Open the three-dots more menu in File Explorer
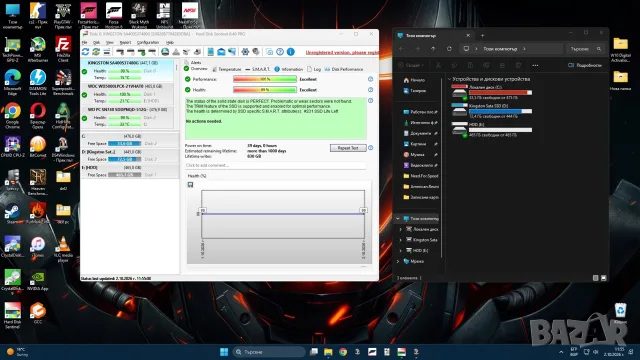 tap(535, 65)
